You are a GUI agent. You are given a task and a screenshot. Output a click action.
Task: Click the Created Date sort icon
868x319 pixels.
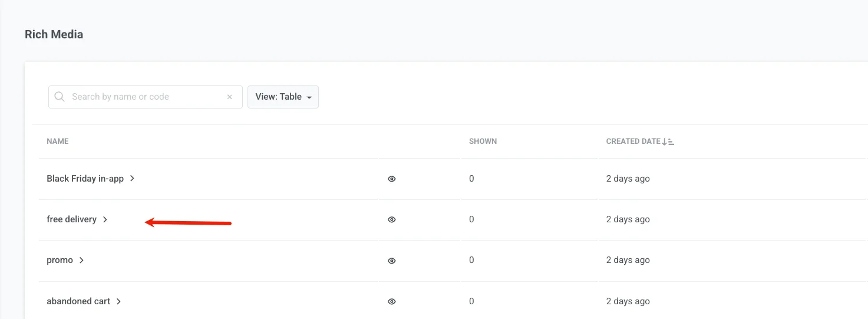coord(668,142)
